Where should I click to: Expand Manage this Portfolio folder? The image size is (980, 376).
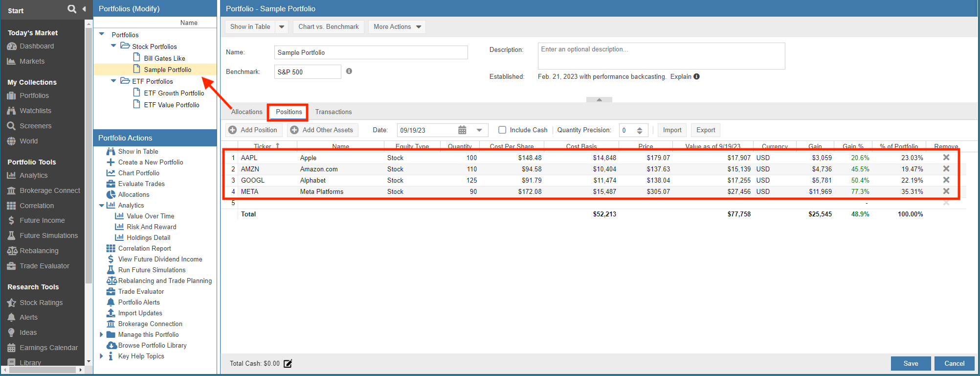pyautogui.click(x=102, y=334)
